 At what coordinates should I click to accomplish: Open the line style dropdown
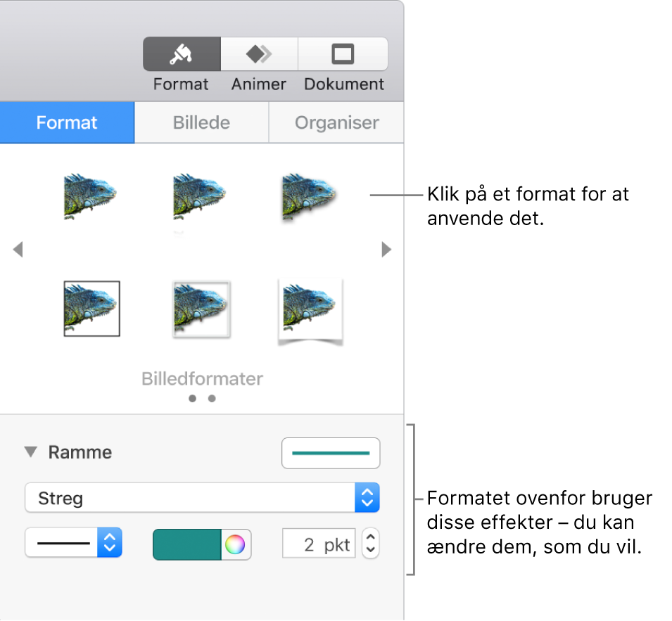[x=74, y=543]
